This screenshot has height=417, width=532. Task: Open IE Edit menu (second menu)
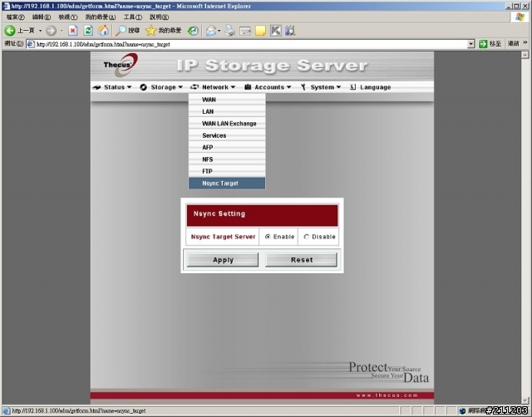[42, 17]
